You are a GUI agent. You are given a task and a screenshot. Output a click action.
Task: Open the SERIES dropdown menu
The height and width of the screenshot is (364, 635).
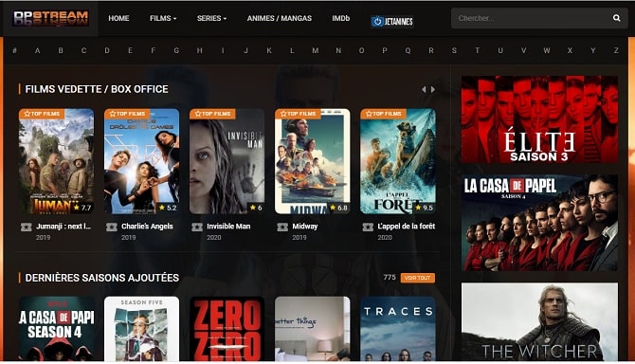pyautogui.click(x=211, y=18)
